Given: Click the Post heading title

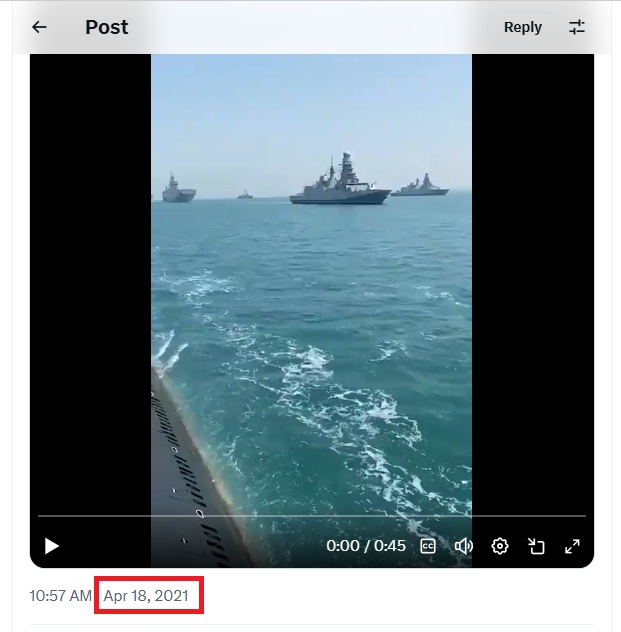Looking at the screenshot, I should (x=107, y=27).
